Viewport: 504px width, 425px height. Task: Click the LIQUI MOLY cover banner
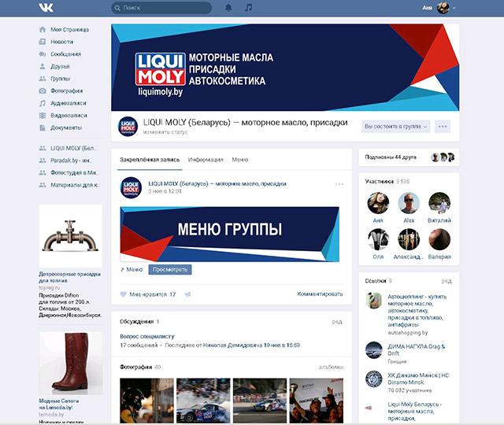[x=285, y=67]
